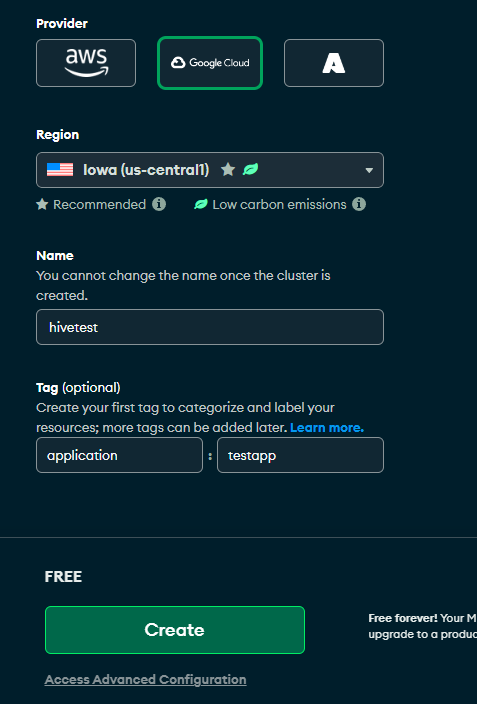477x704 pixels.
Task: Choose the Google Cloud provider option
Action: click(210, 63)
